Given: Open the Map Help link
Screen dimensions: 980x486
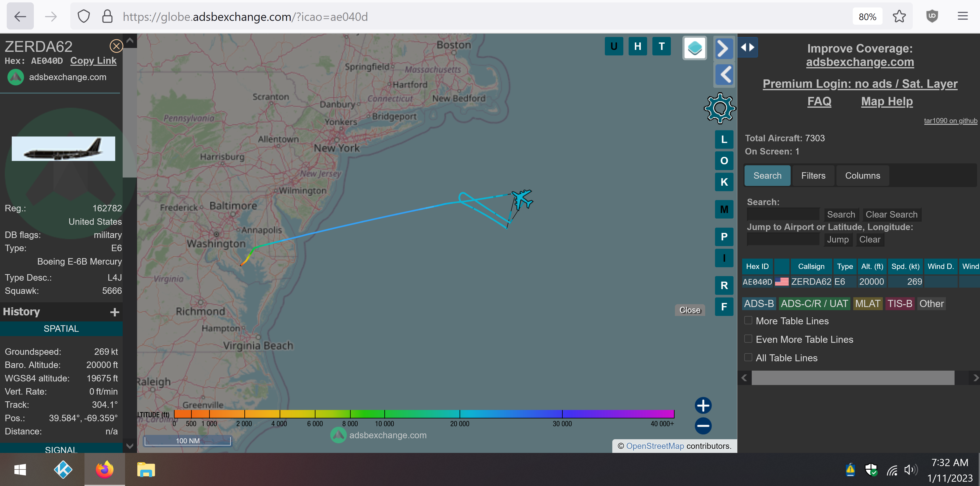Looking at the screenshot, I should click(x=887, y=101).
